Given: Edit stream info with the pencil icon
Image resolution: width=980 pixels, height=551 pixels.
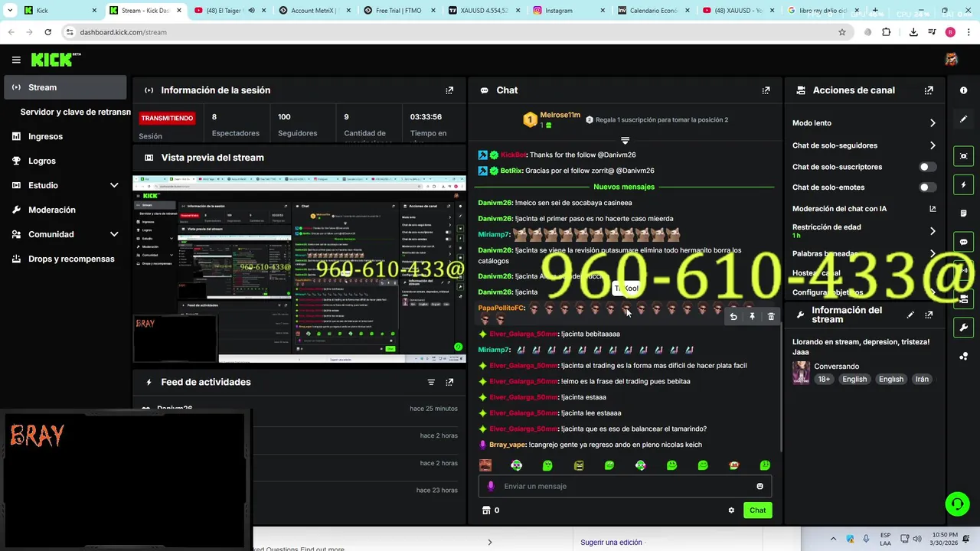Looking at the screenshot, I should pos(910,315).
